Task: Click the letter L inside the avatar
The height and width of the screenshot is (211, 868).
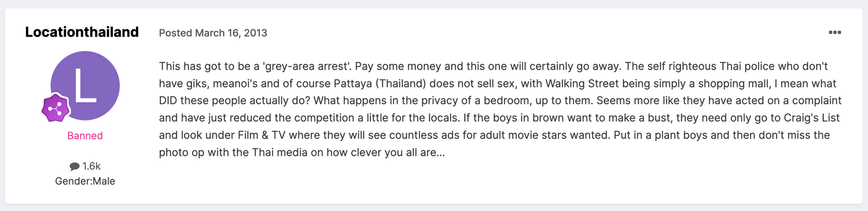Action: (85, 86)
